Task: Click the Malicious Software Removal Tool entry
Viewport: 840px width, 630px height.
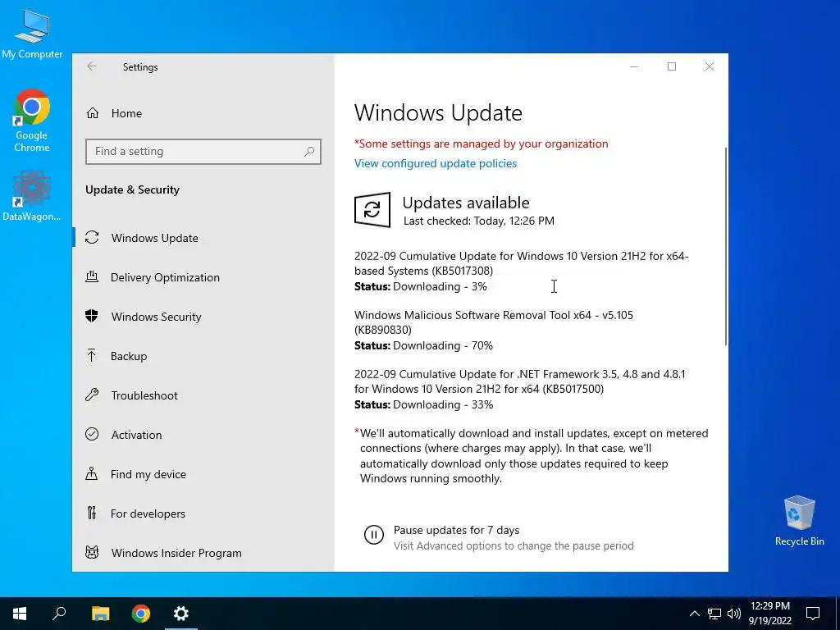Action: tap(493, 322)
